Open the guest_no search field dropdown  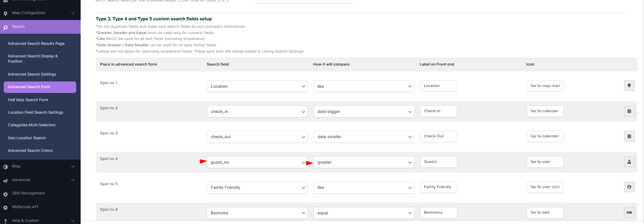pyautogui.click(x=257, y=162)
